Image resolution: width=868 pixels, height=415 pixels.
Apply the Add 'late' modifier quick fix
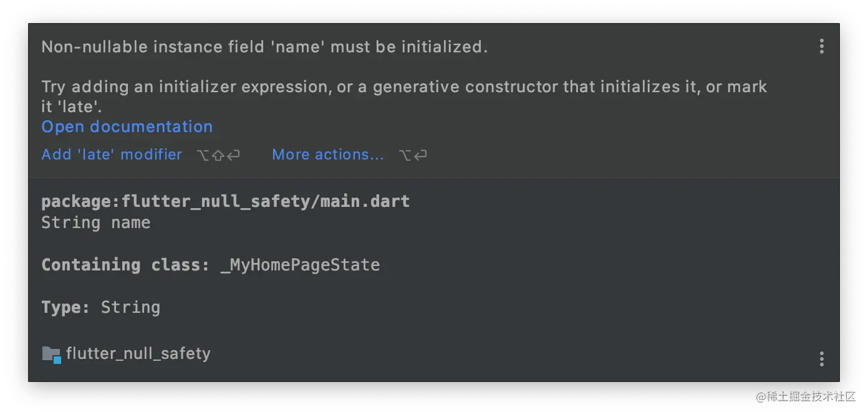click(x=112, y=155)
